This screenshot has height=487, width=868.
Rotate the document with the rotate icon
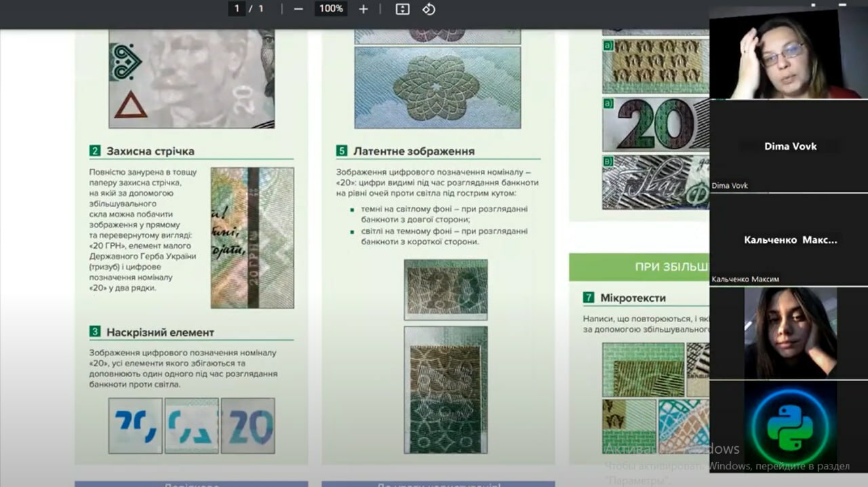(x=429, y=9)
